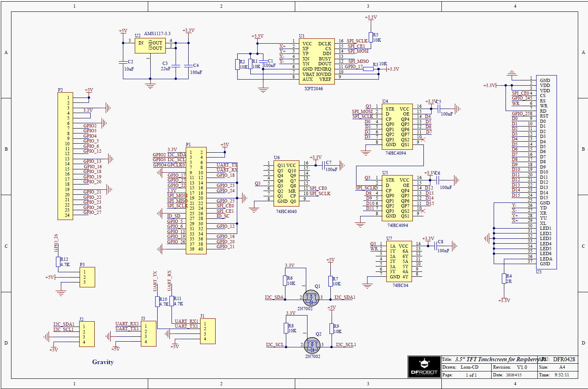The height and width of the screenshot is (389, 588).
Task: Click the 'GPIO_258' net label
Action: pos(522,113)
